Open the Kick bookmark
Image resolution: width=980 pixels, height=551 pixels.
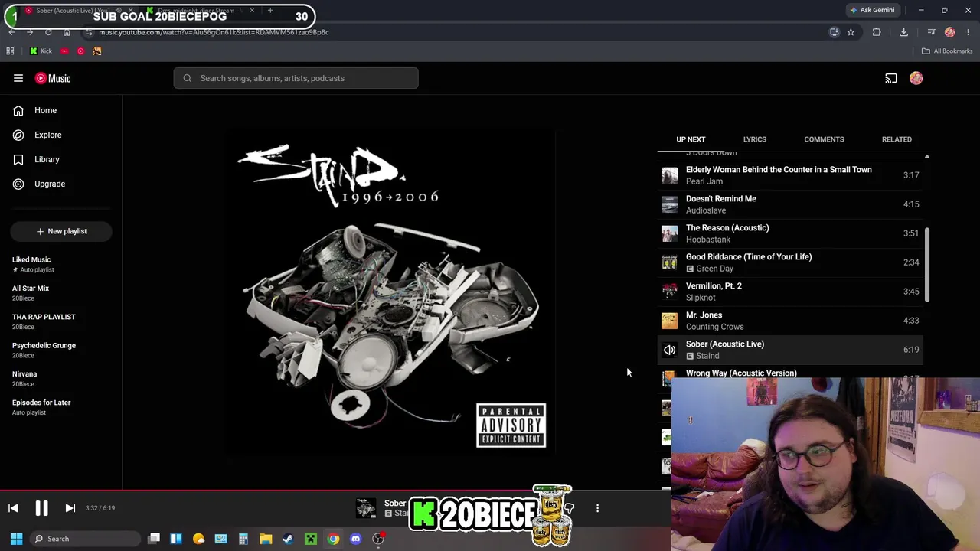pos(41,51)
